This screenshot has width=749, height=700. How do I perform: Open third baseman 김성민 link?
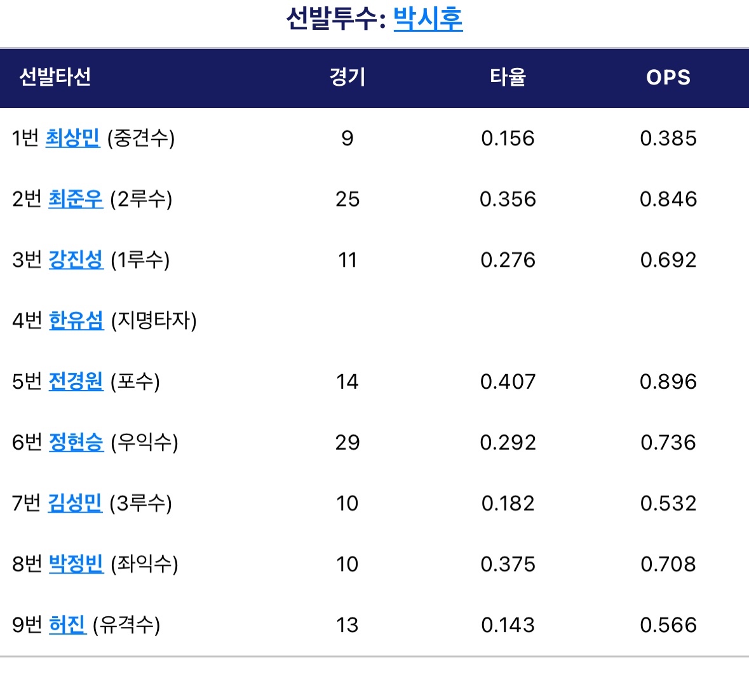[75, 503]
